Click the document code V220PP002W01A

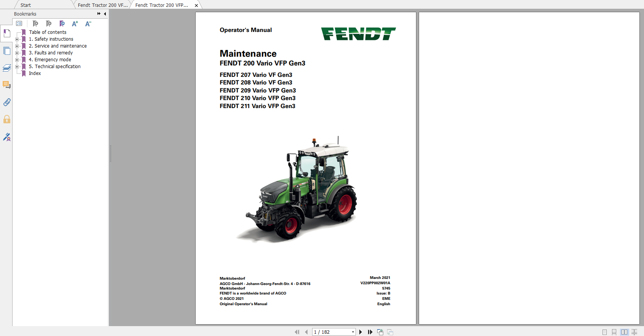tap(375, 283)
